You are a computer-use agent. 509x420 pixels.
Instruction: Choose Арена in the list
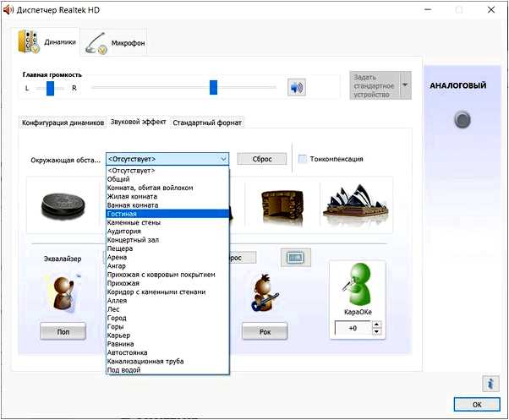pos(167,257)
